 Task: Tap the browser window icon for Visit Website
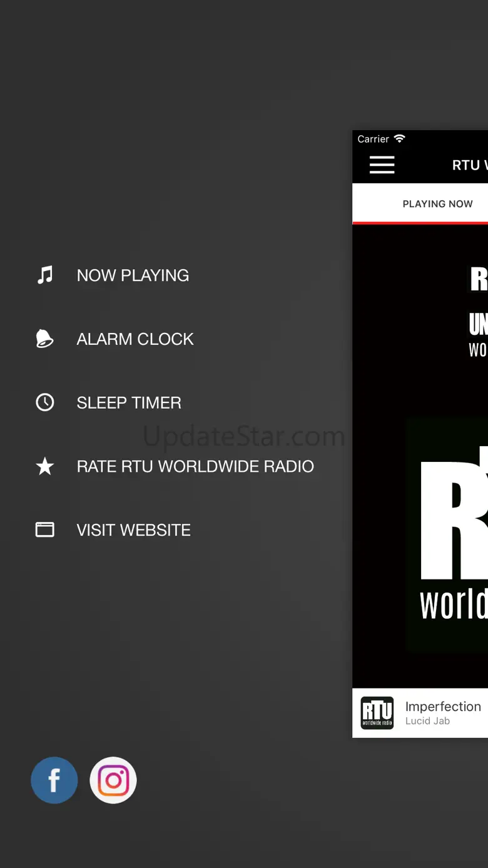point(45,530)
